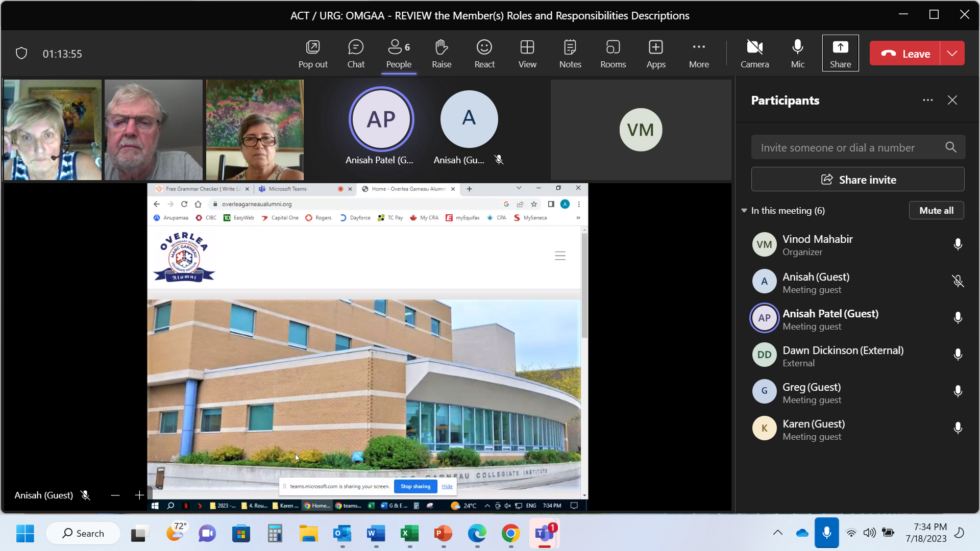Click bookmark star in shared browser
The height and width of the screenshot is (551, 980).
coord(534,204)
